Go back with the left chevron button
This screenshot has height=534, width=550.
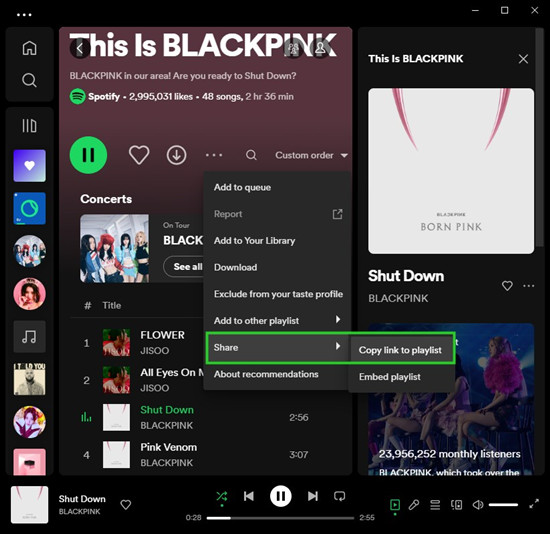pos(80,48)
